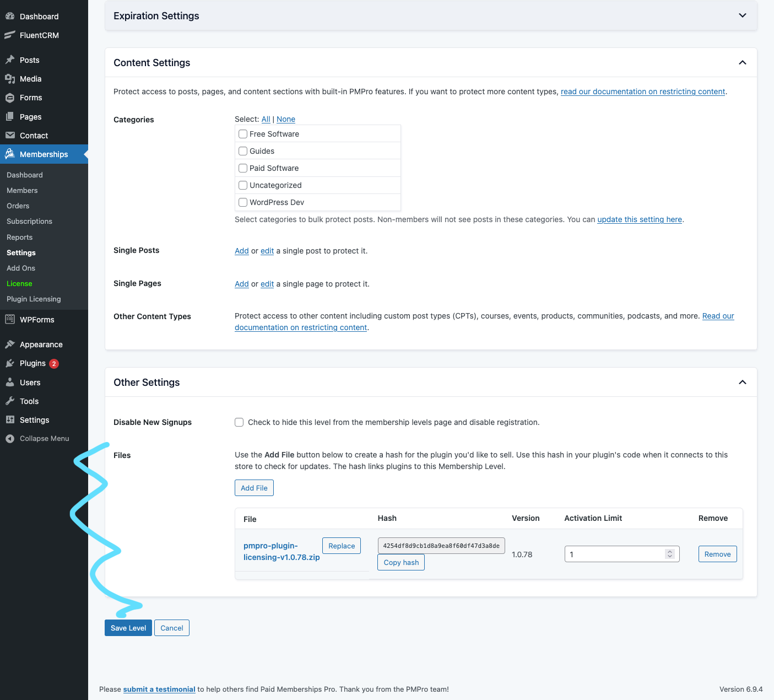
Task: Click the Plugins plug icon
Action: (10, 363)
